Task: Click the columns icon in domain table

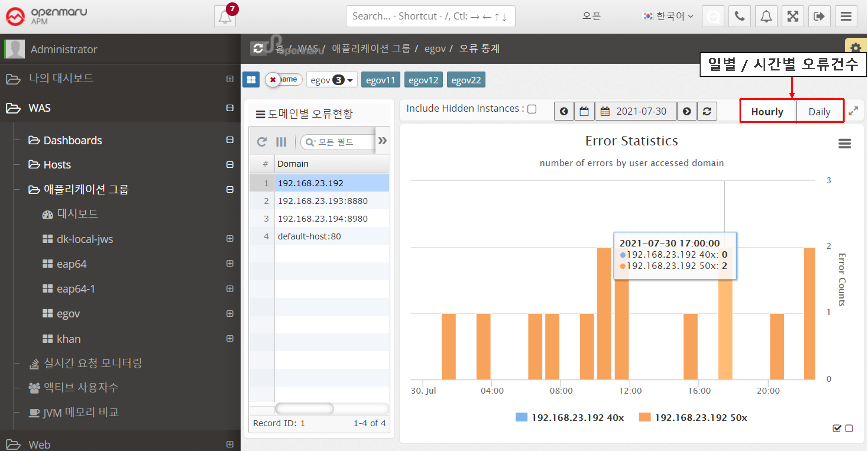Action: tap(281, 142)
